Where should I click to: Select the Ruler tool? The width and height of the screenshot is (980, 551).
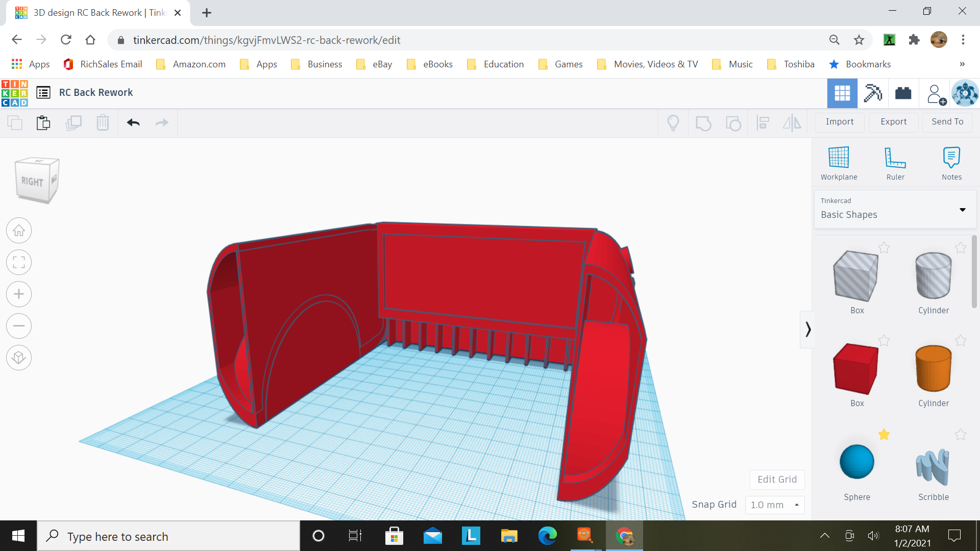tap(895, 158)
